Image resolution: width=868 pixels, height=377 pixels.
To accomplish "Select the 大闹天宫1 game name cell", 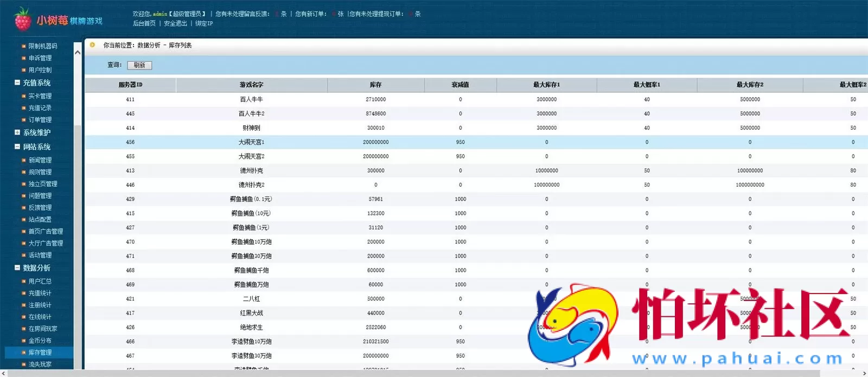I will (x=251, y=142).
